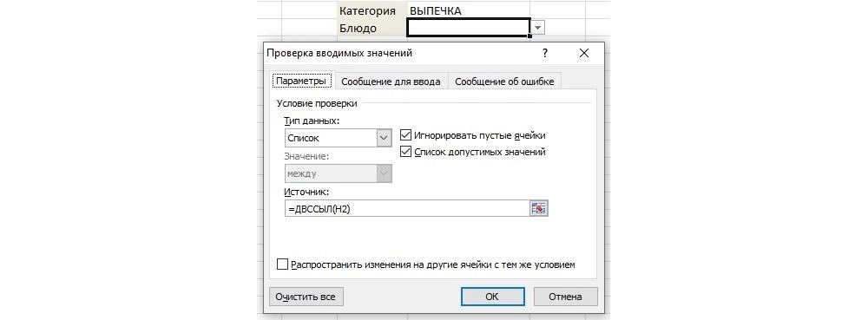Close the Проверка вводимых значений dialog
This screenshot has height=320, width=868.
point(583,53)
